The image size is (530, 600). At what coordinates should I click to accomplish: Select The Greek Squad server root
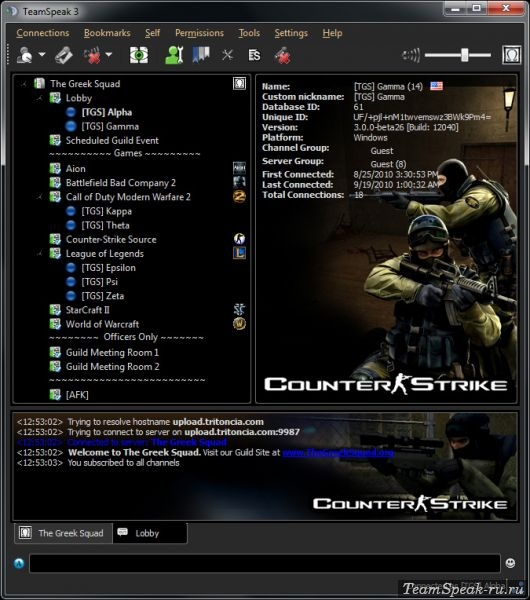tap(85, 84)
